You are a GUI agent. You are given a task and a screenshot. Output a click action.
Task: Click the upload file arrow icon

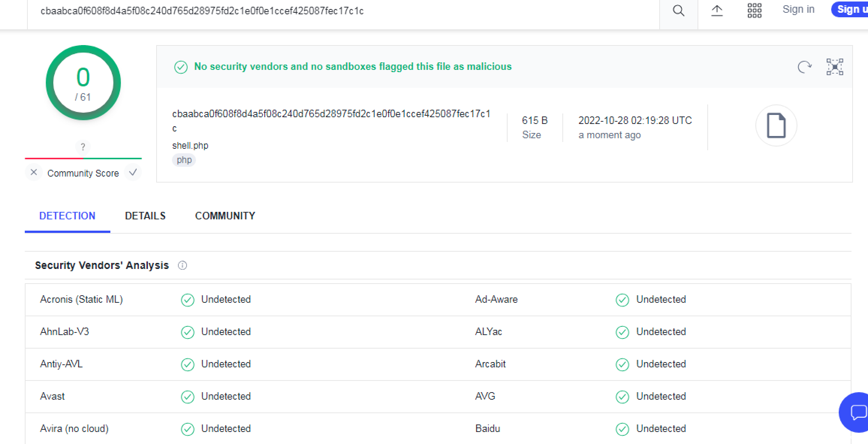click(x=717, y=11)
